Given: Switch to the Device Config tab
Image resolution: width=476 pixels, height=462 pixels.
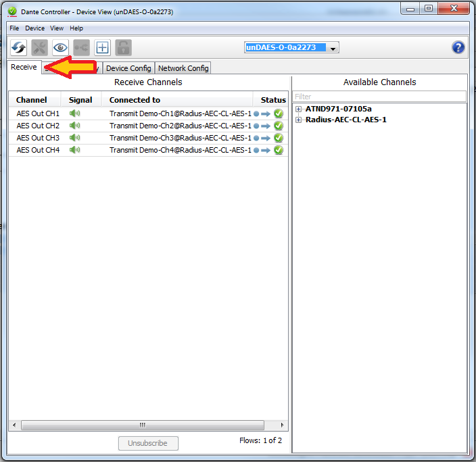Looking at the screenshot, I should pos(128,68).
